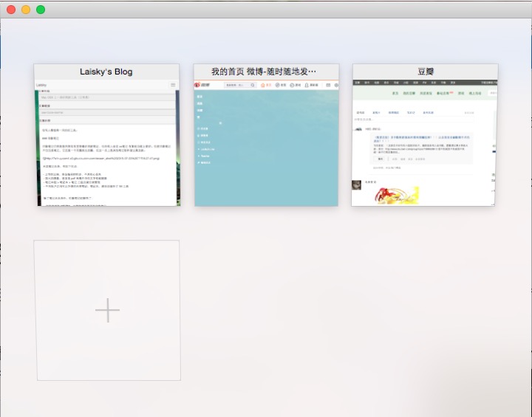Click the hamburger menu icon in Laisky's Blog preview
532x417 pixels.
coord(173,86)
